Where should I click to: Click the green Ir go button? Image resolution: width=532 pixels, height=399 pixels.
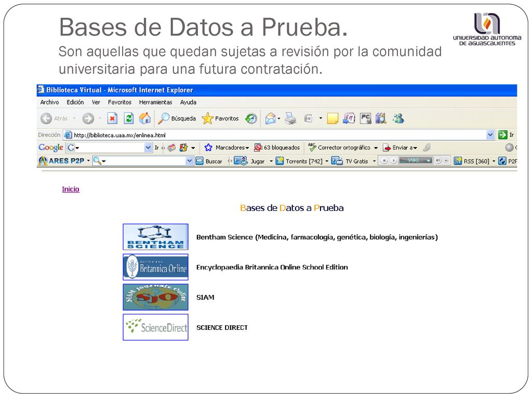(x=502, y=135)
